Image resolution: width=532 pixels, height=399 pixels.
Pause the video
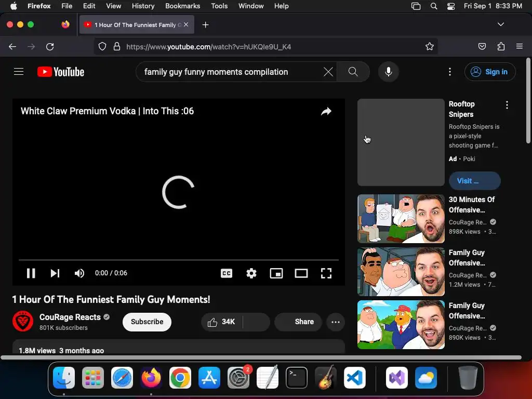31,273
